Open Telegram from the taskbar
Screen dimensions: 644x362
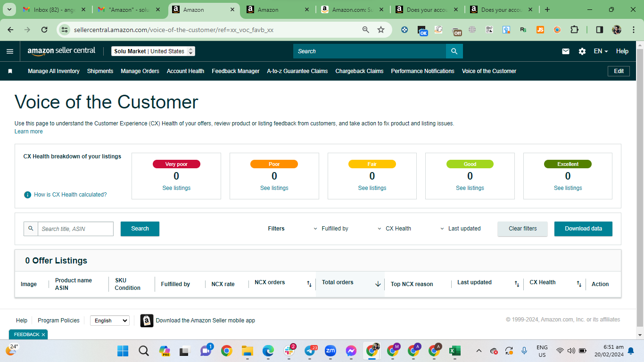tap(310, 351)
